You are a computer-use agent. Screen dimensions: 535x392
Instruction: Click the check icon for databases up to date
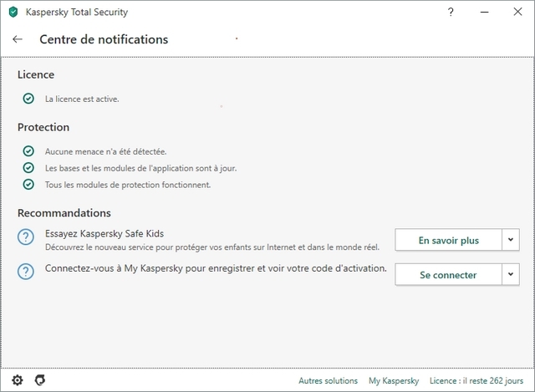tap(28, 168)
